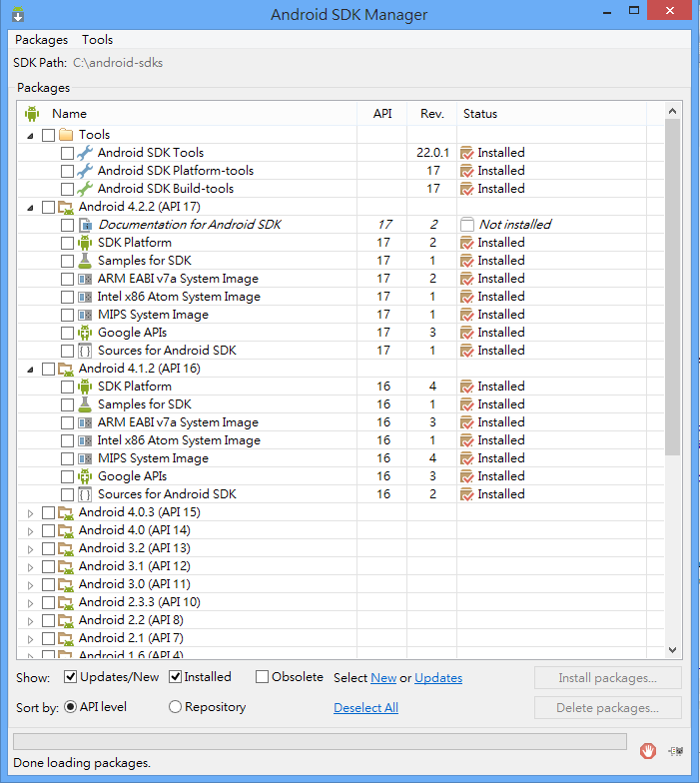
Task: Click the Android 4.1.2 (API 16) folder icon
Action: point(66,369)
